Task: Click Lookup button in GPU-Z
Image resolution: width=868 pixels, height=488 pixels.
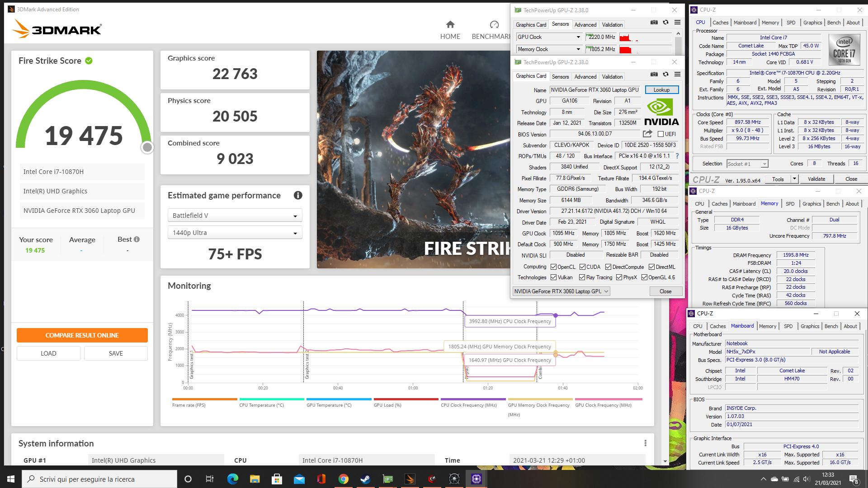Action: (x=661, y=90)
